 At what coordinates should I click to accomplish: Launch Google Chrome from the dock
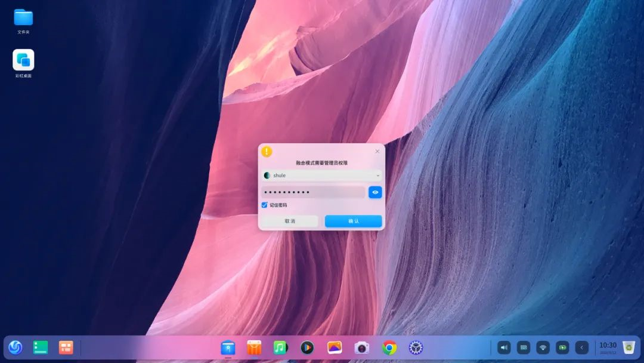coord(389,348)
